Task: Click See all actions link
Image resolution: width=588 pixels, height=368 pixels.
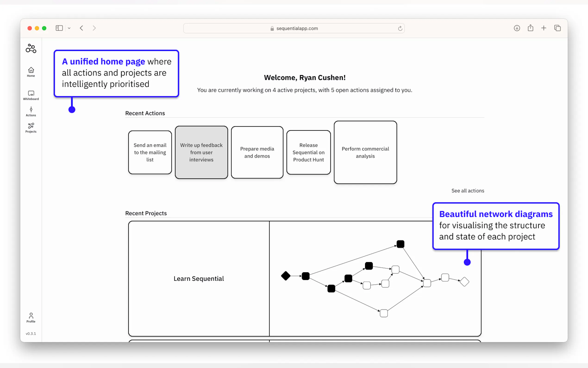Action: [x=467, y=190]
